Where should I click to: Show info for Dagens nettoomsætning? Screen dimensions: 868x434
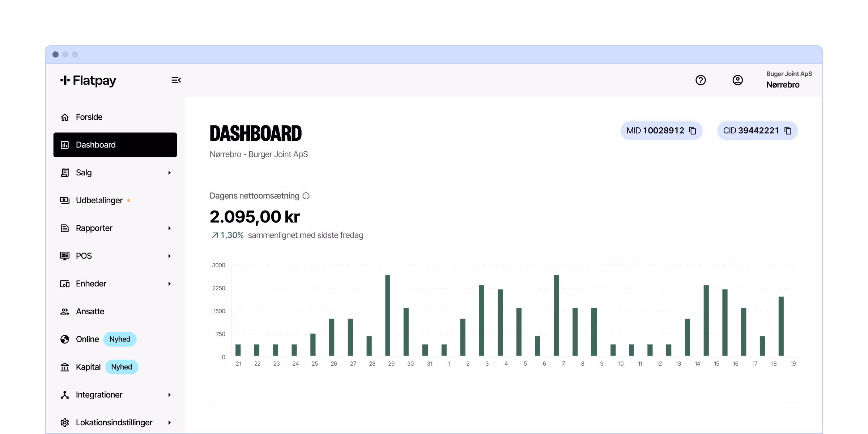(x=306, y=196)
